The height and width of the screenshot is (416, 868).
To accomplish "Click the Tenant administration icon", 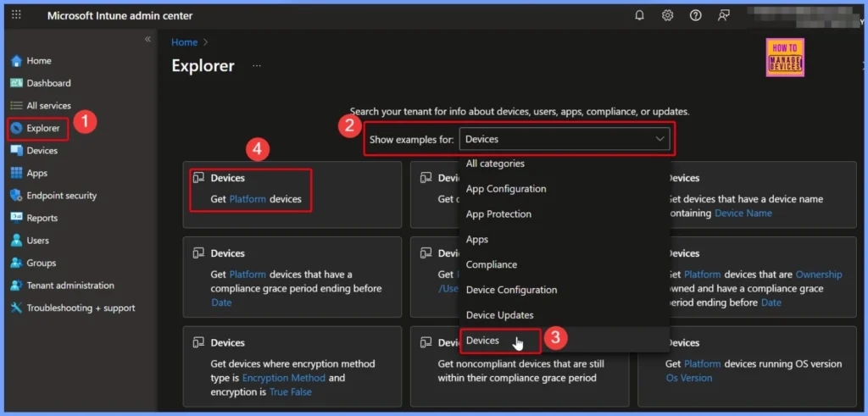I will click(x=17, y=286).
